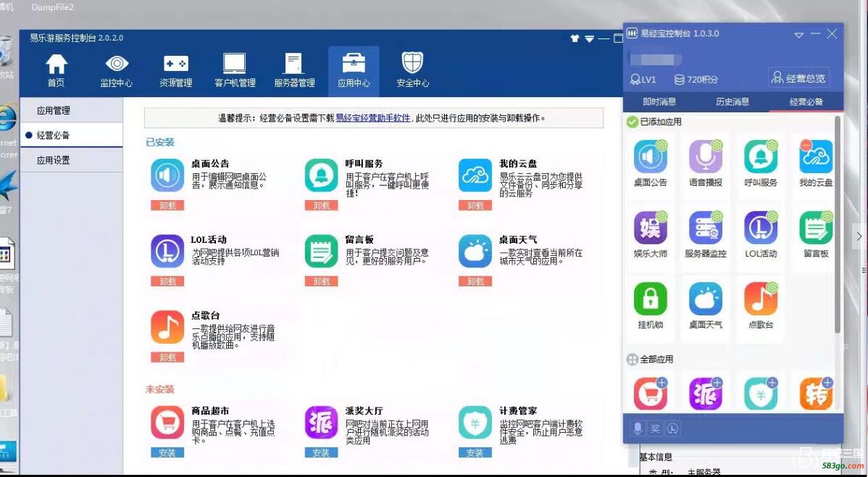Click the 商品超市 cart icon in 未安装 list
The height and width of the screenshot is (477, 868).
tap(167, 423)
